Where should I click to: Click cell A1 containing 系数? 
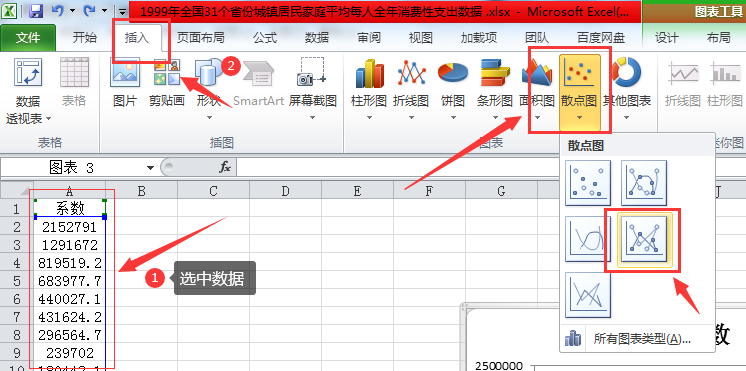tap(70, 208)
